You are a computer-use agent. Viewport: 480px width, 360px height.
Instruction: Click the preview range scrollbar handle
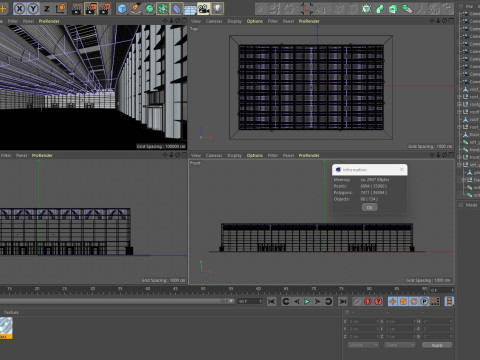click(x=231, y=301)
